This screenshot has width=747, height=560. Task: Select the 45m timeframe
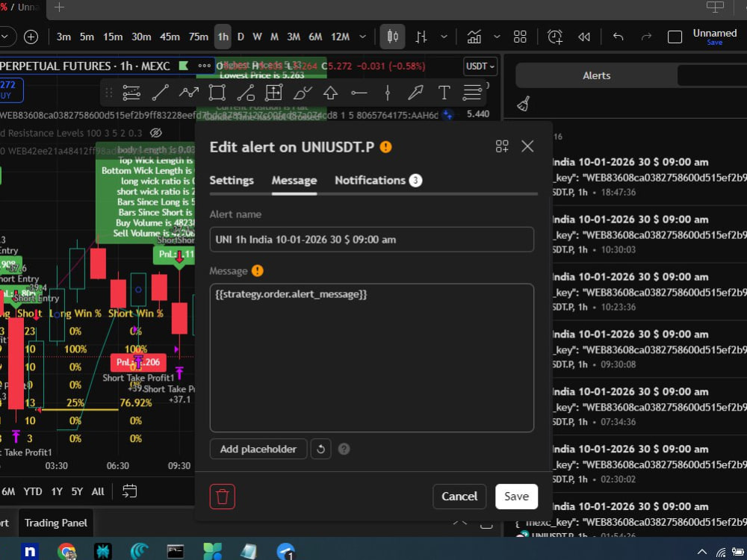pos(170,37)
